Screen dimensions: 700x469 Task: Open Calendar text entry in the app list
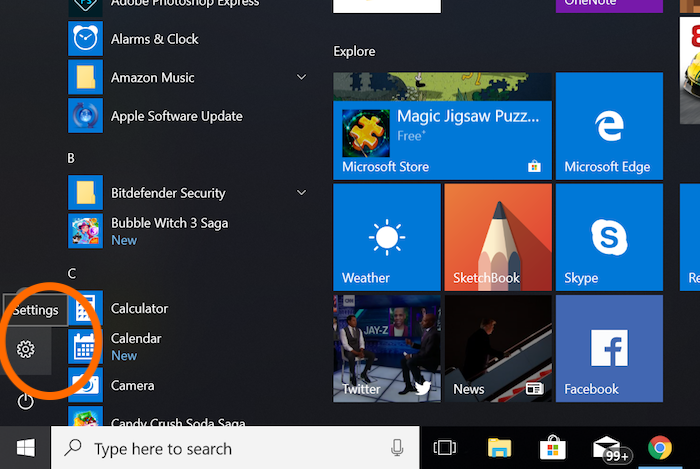coord(136,338)
